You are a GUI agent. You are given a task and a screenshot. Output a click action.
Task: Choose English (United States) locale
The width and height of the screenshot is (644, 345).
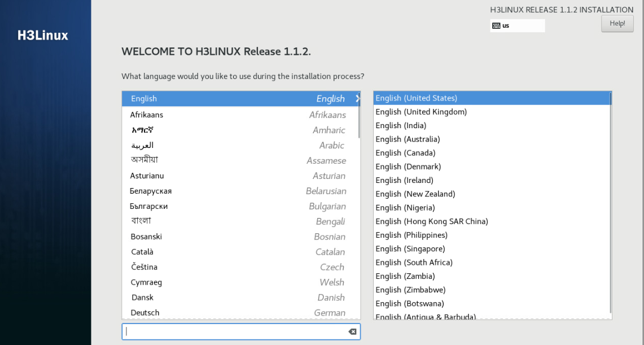[492, 98]
